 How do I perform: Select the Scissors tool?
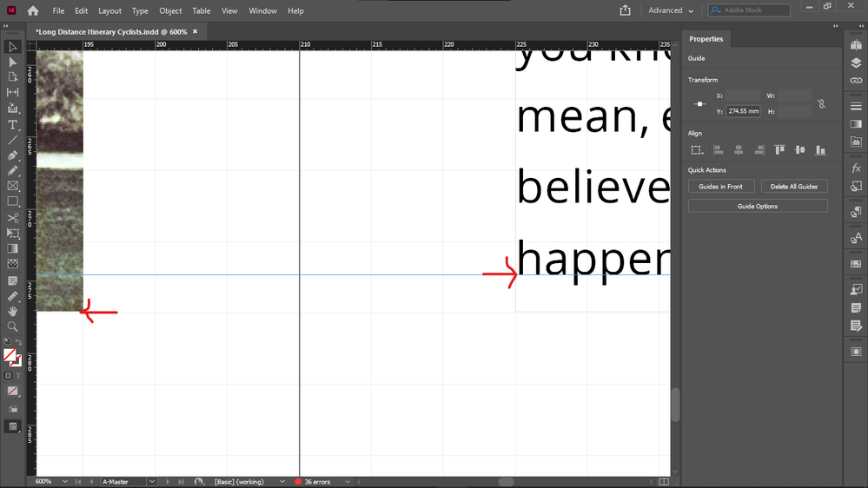pos(13,218)
